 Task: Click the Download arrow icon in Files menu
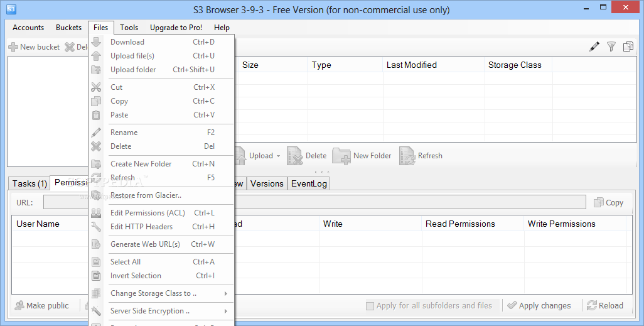tap(96, 42)
